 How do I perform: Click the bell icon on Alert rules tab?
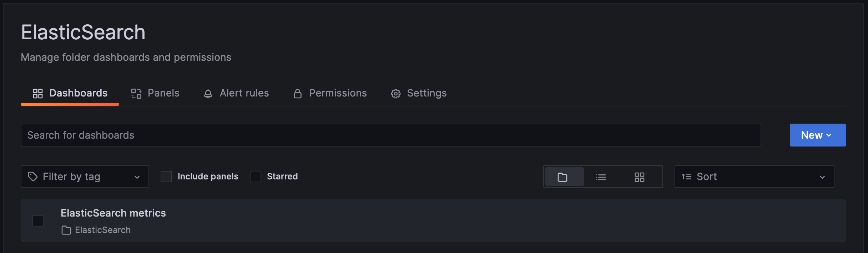208,93
